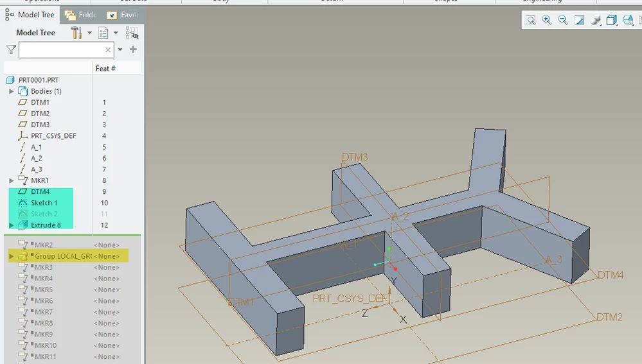Image resolution: width=642 pixels, height=364 pixels.
Task: Select MKR6 in the model tree
Action: click(44, 300)
